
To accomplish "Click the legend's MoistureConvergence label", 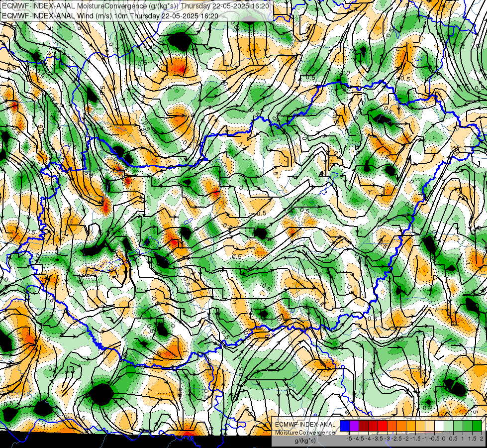I will point(305,433).
